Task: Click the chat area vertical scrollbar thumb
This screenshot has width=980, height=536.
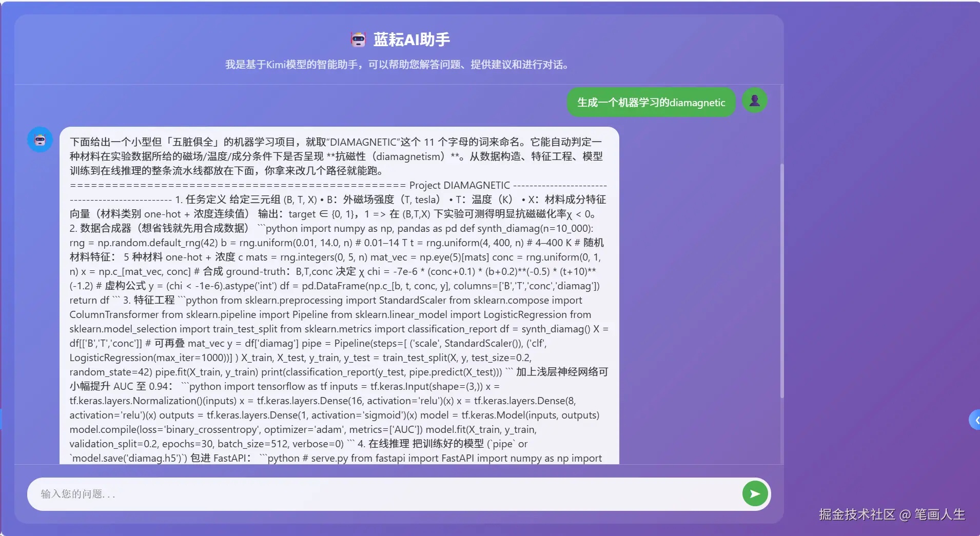Action: click(x=781, y=281)
